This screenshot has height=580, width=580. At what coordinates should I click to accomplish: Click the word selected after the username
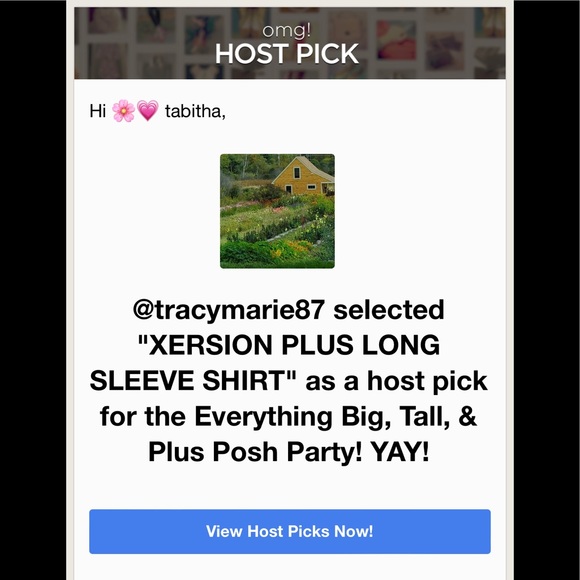point(389,310)
